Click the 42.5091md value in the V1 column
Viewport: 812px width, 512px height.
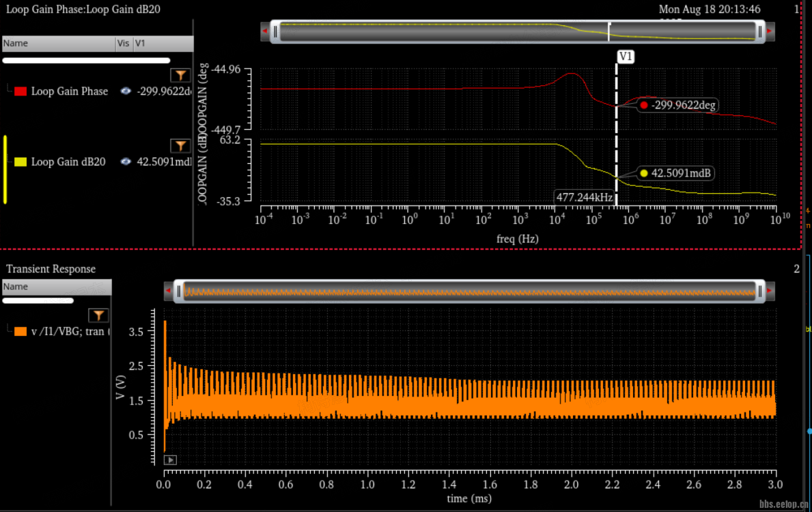tap(164, 162)
